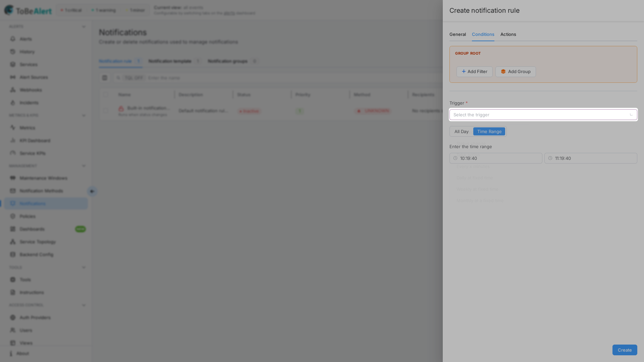
Task: Switch to the General tab
Action: 458,35
